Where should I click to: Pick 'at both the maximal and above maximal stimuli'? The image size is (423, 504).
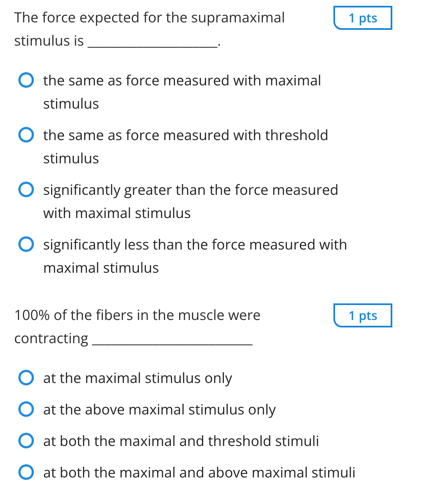(x=26, y=472)
